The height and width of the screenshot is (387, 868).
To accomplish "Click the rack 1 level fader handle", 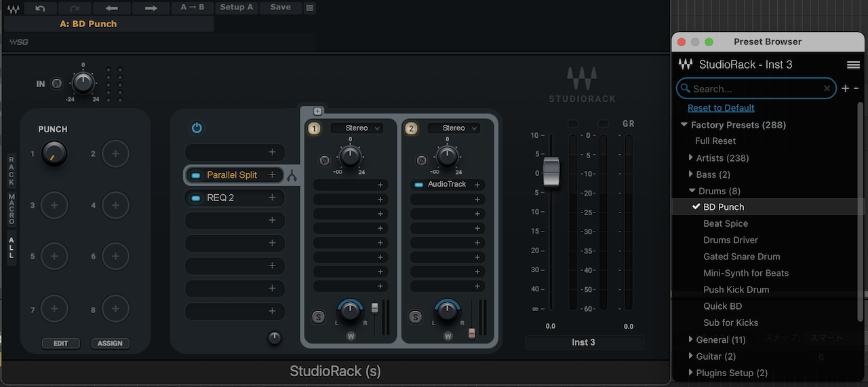I will point(374,308).
